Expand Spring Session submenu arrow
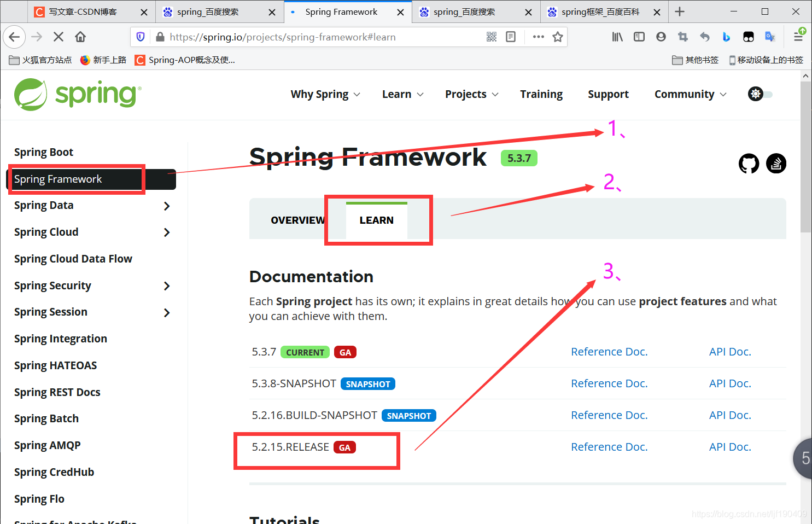812x524 pixels. [167, 313]
